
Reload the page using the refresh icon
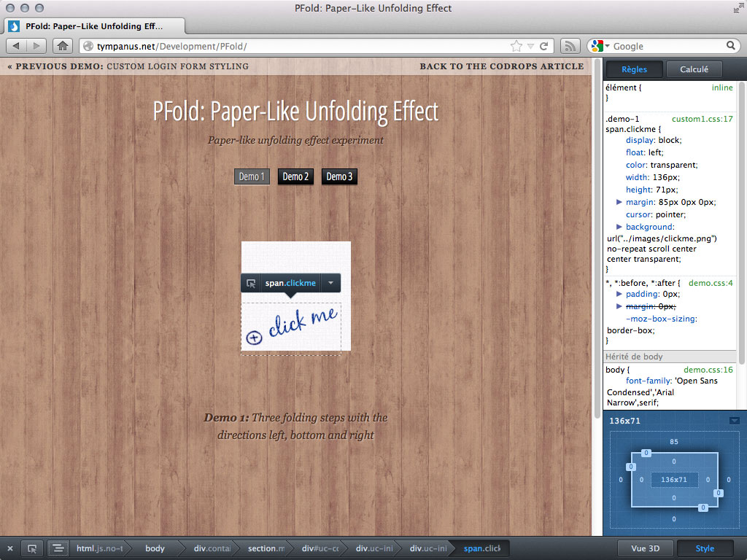pos(544,46)
